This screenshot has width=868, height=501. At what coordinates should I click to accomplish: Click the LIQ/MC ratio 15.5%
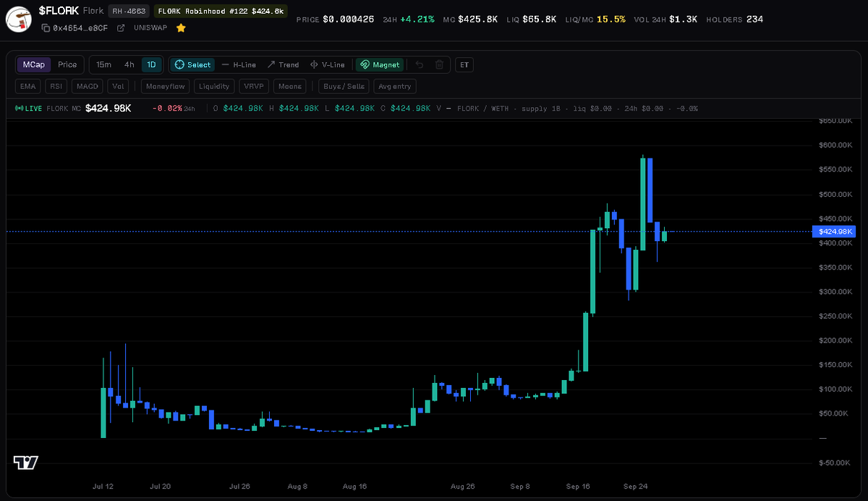pyautogui.click(x=611, y=19)
